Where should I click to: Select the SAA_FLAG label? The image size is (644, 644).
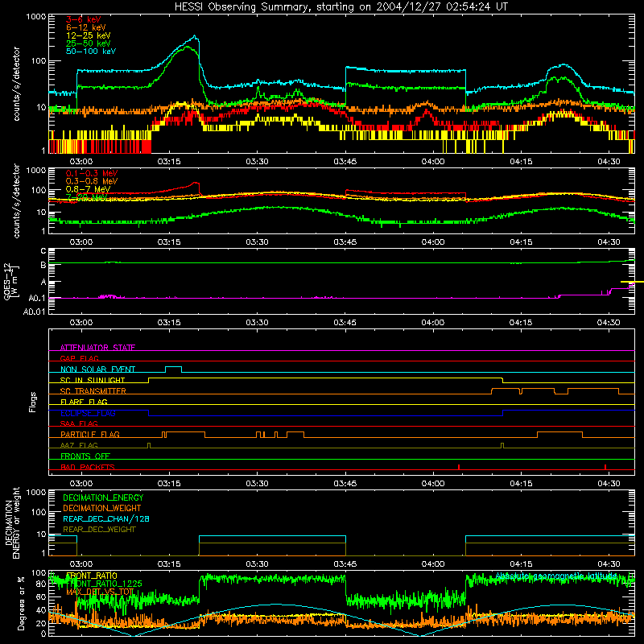point(79,423)
